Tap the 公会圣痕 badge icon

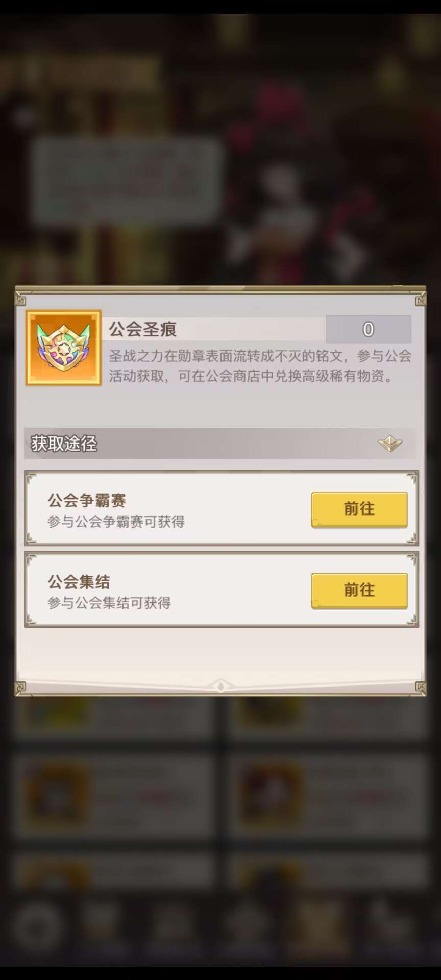(64, 348)
